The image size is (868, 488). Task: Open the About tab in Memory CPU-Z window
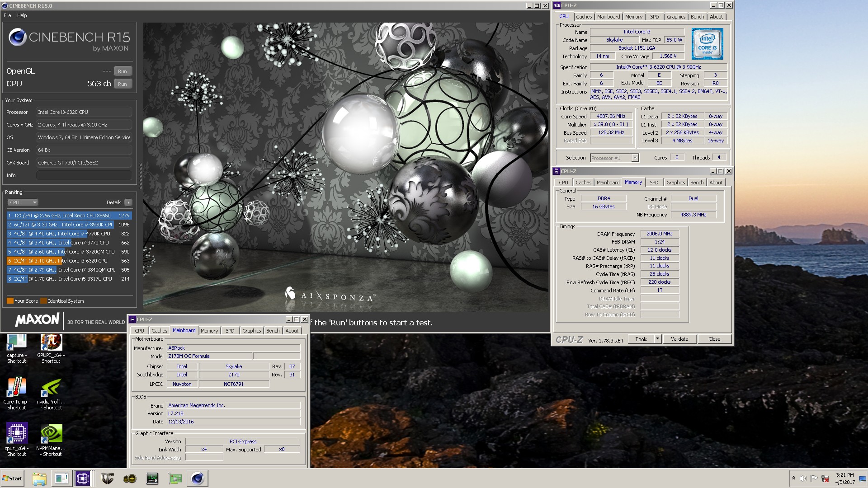716,183
